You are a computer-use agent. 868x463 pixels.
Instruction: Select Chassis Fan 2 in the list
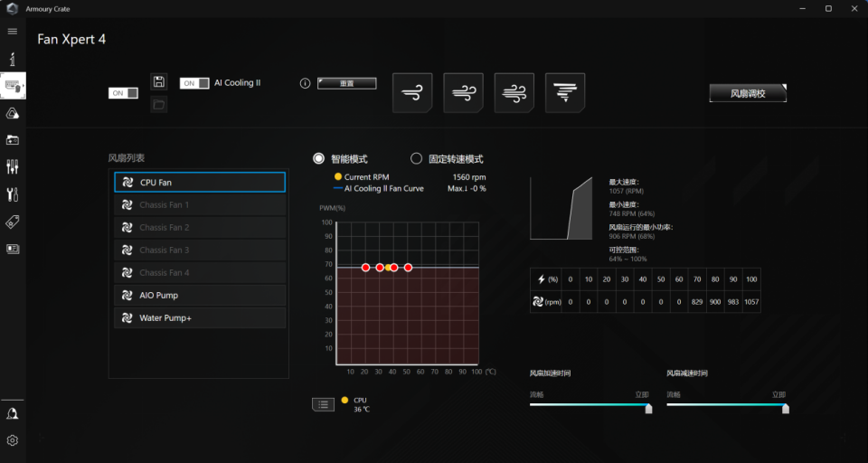[200, 228]
